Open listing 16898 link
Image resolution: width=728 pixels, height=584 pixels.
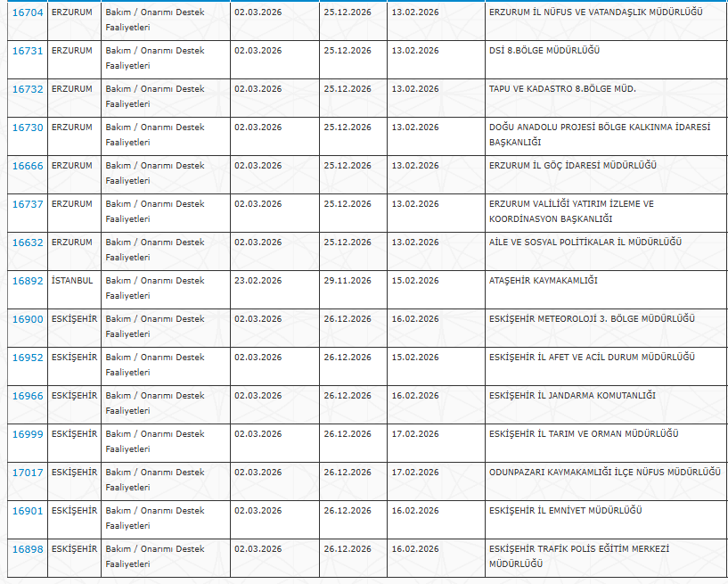pos(27,549)
